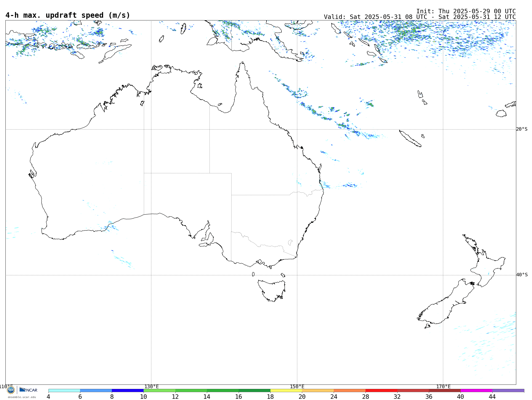Image resolution: width=532 pixels, height=400 pixels.
Task: Click the NCAR logo
Action: click(28, 390)
